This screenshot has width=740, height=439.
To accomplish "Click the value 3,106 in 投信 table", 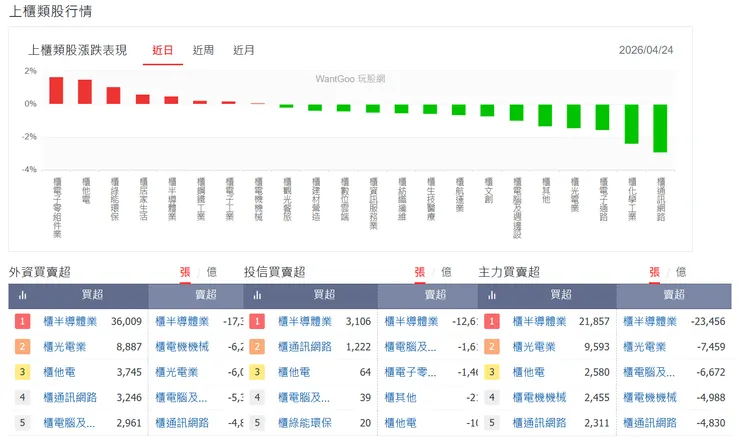I will pos(358,321).
